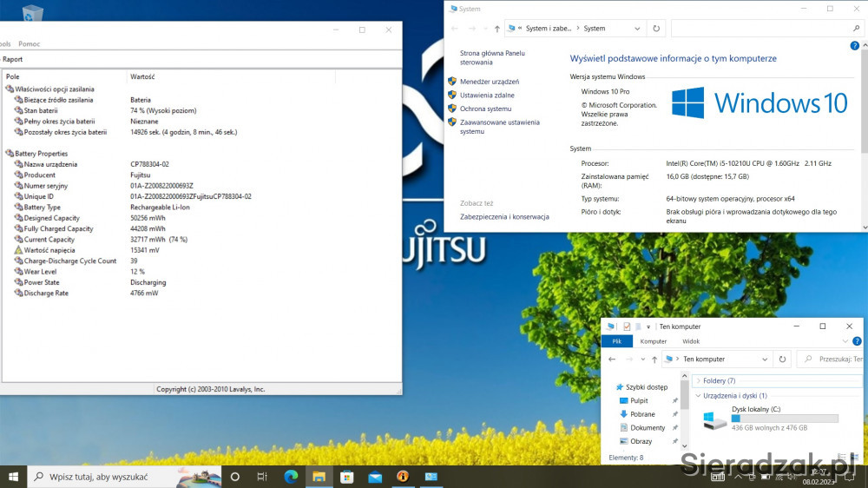
Task: Open the Pomoc menu in report window
Action: pos(30,43)
